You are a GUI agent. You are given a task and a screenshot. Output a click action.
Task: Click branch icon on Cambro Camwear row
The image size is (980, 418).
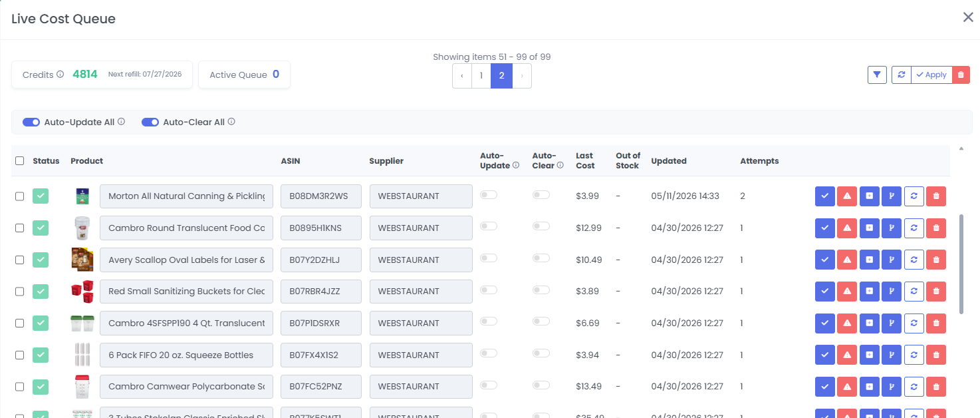coord(892,386)
